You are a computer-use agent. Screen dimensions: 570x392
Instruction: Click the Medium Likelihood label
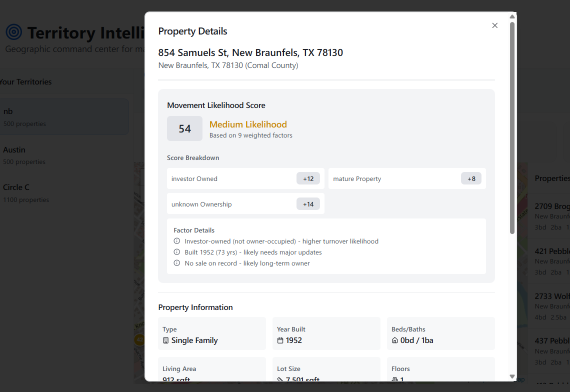pos(248,124)
